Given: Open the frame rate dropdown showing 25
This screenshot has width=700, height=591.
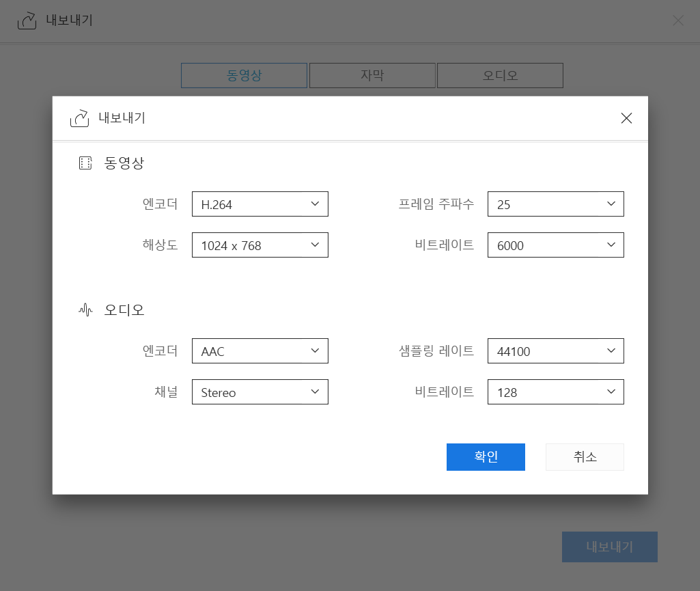Looking at the screenshot, I should pos(555,204).
